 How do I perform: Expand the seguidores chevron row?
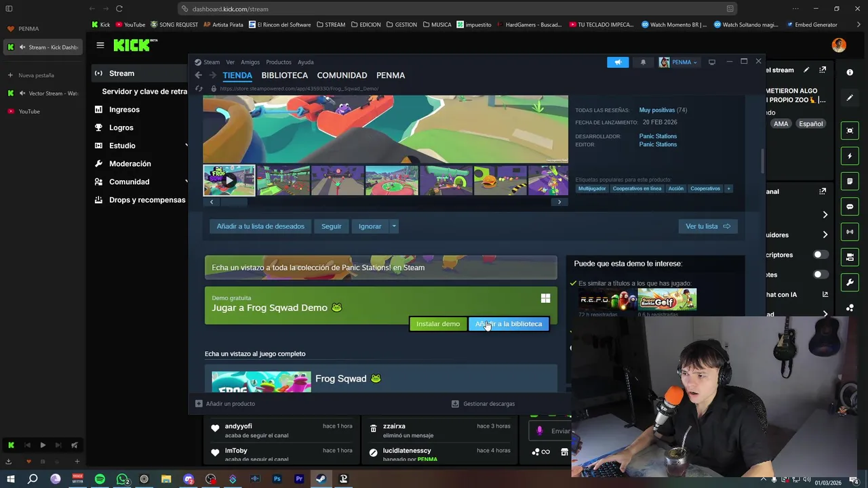[825, 235]
